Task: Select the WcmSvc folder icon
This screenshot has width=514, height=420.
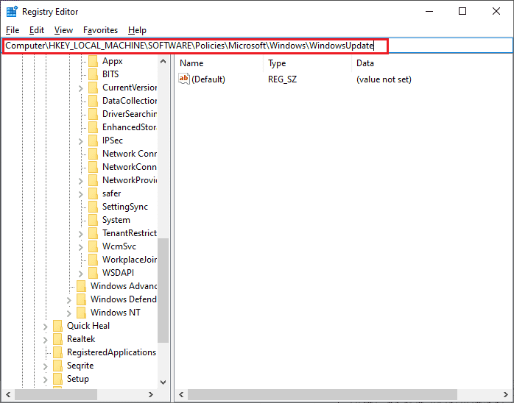Action: tap(93, 246)
